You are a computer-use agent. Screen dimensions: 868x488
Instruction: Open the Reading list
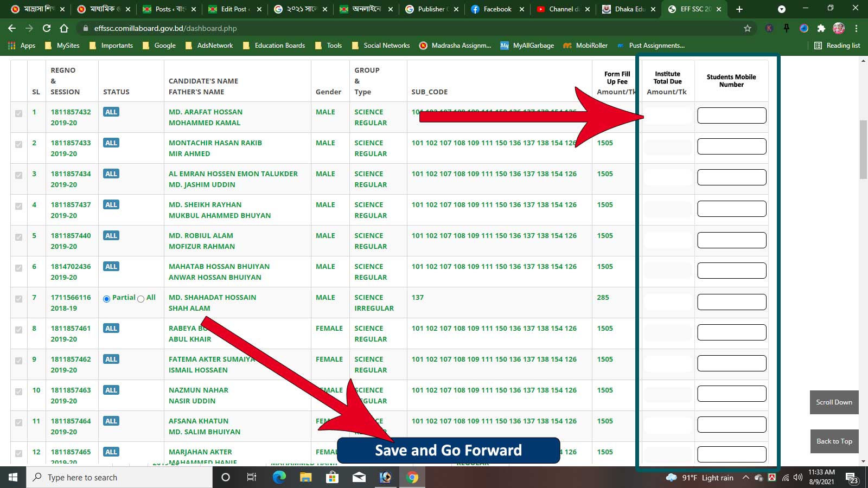(x=837, y=46)
